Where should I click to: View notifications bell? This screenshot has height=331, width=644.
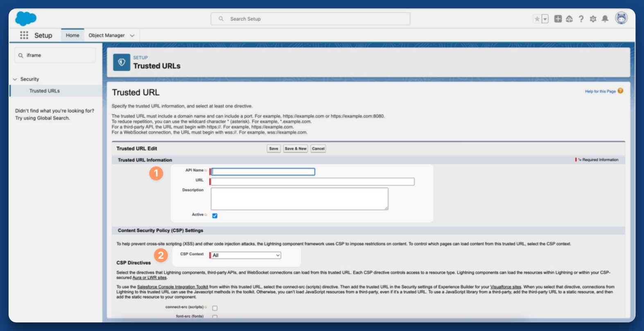(605, 19)
